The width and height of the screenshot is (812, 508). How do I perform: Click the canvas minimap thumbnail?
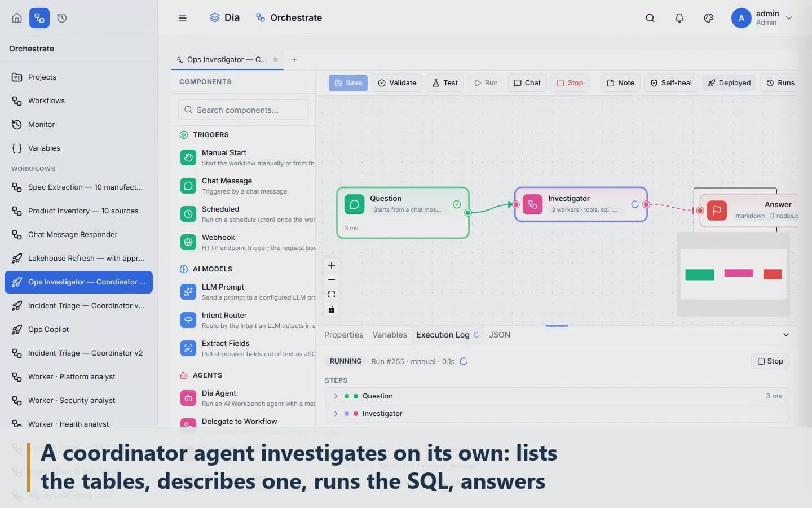tap(733, 274)
